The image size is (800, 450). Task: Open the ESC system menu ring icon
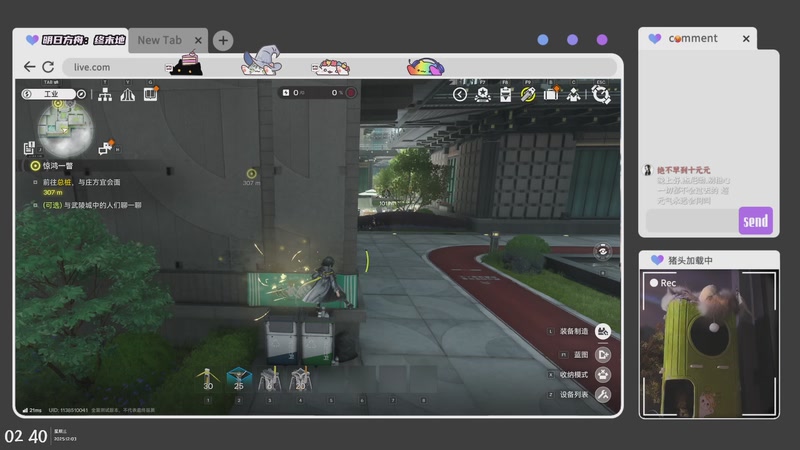point(601,94)
